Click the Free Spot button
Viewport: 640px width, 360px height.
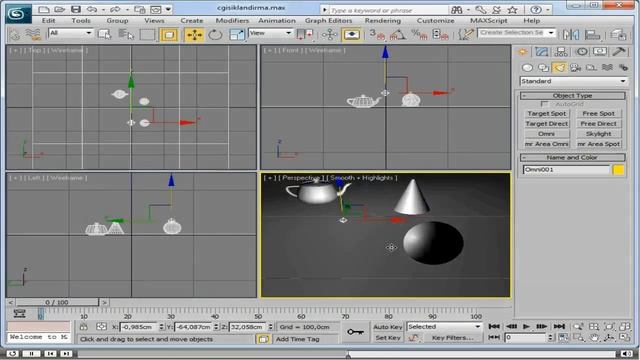[x=598, y=113]
